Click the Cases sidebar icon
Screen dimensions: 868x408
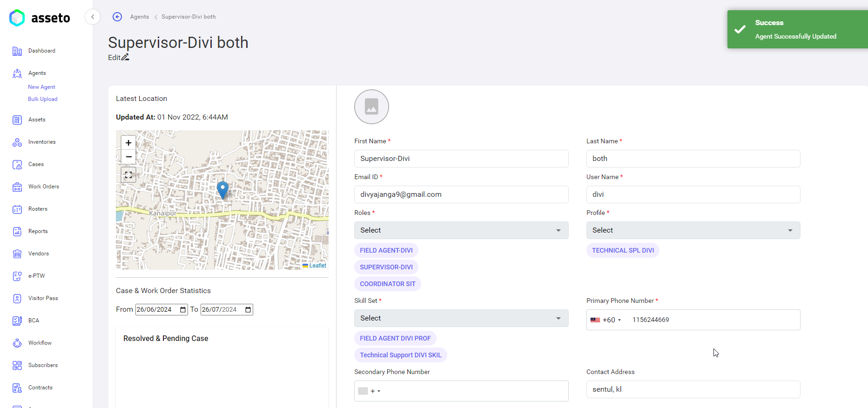17,165
